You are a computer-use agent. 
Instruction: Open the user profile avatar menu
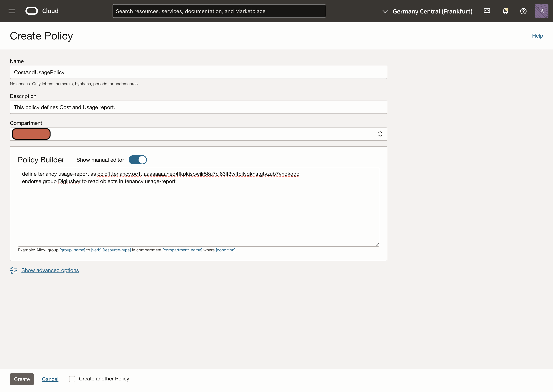[541, 11]
